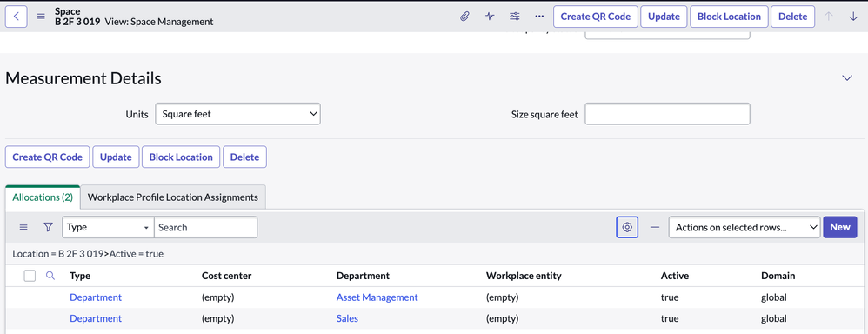Click Active true in Sales row
The width and height of the screenshot is (868, 334).
click(x=670, y=318)
